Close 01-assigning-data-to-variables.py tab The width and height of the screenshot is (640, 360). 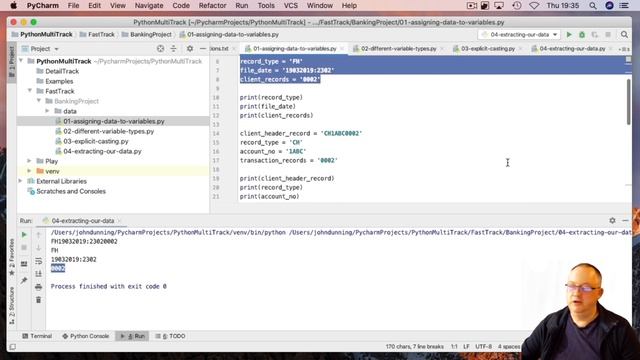(x=342, y=49)
